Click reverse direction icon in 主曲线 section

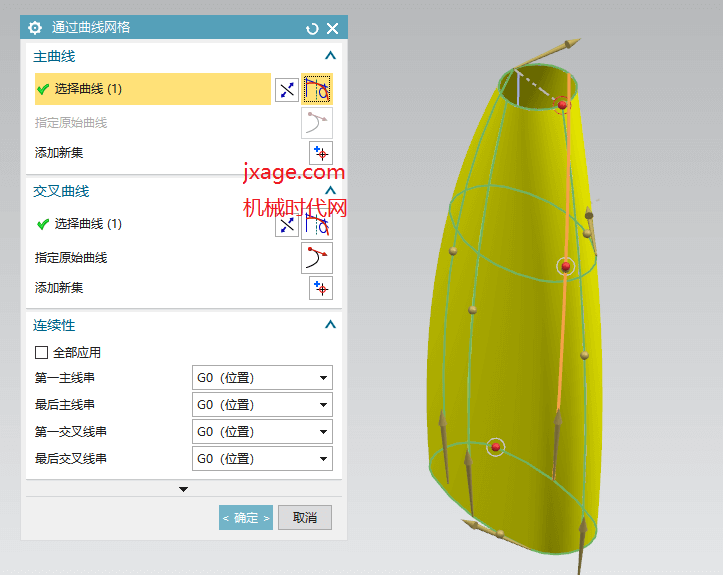tap(287, 89)
